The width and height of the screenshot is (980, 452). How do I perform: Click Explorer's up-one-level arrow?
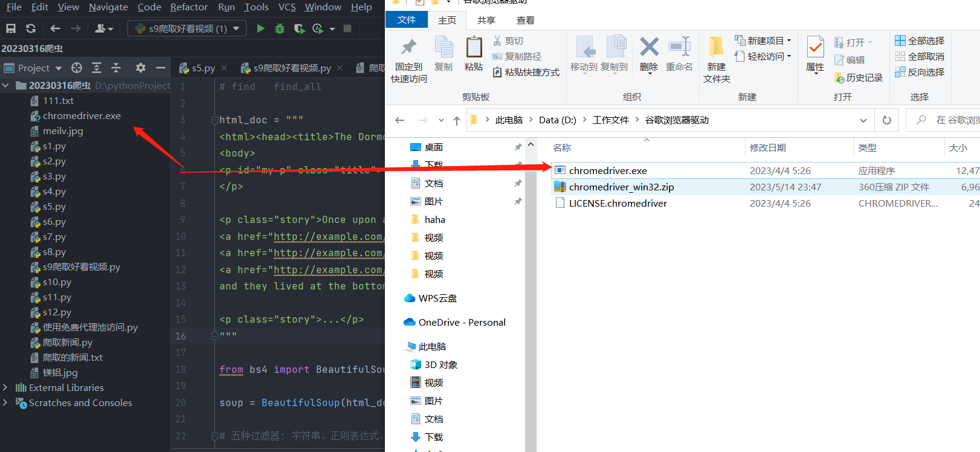[457, 120]
